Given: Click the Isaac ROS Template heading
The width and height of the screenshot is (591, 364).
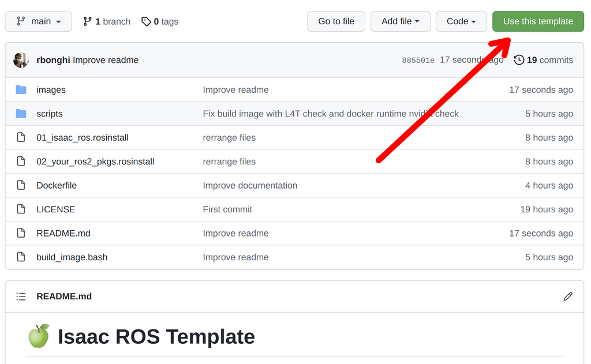Looking at the screenshot, I should point(156,336).
